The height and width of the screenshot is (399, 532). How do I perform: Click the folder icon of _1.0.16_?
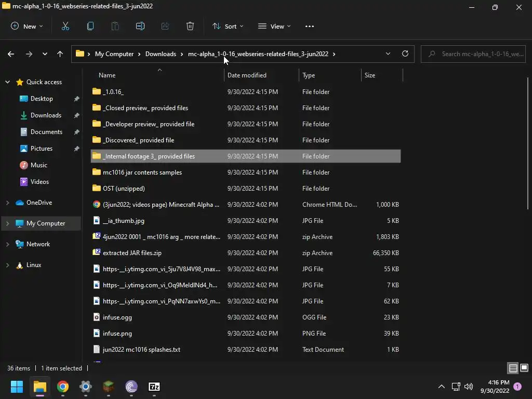click(x=97, y=91)
